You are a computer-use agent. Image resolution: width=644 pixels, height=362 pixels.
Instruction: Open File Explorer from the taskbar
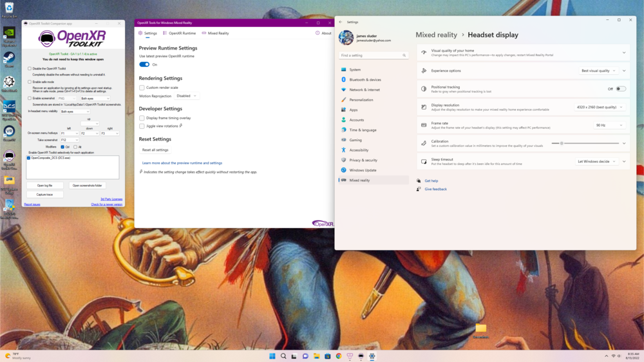(317, 356)
